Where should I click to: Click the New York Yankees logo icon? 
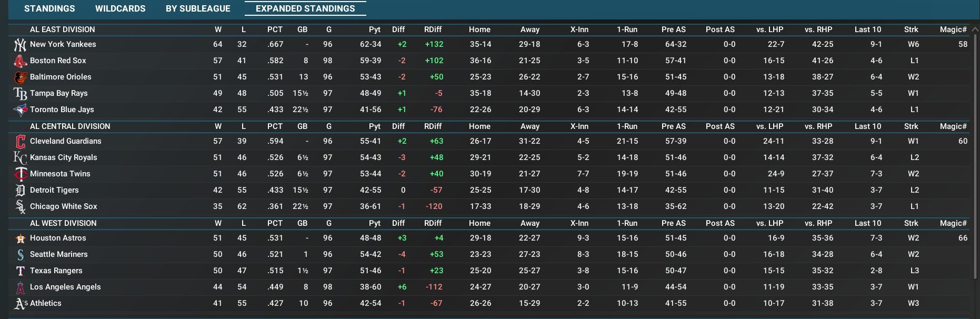click(20, 45)
